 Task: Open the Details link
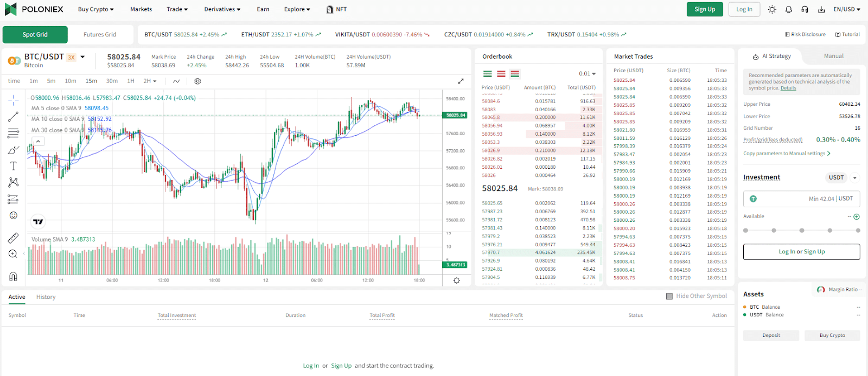coord(788,88)
